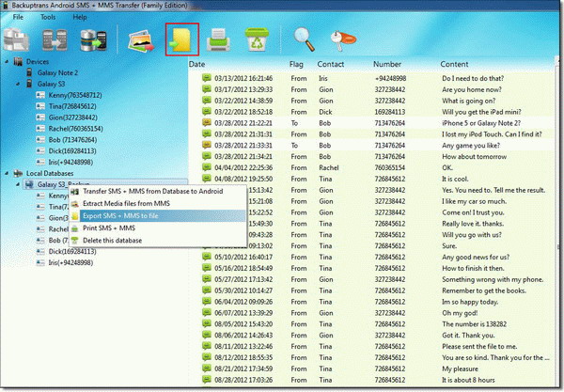Select message 'Will you get the iPad mini?'
The image size is (564, 392).
(481, 112)
